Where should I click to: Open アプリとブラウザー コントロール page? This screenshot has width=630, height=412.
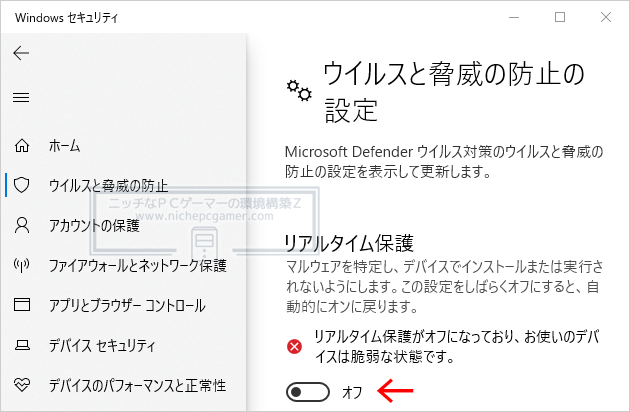tap(127, 305)
